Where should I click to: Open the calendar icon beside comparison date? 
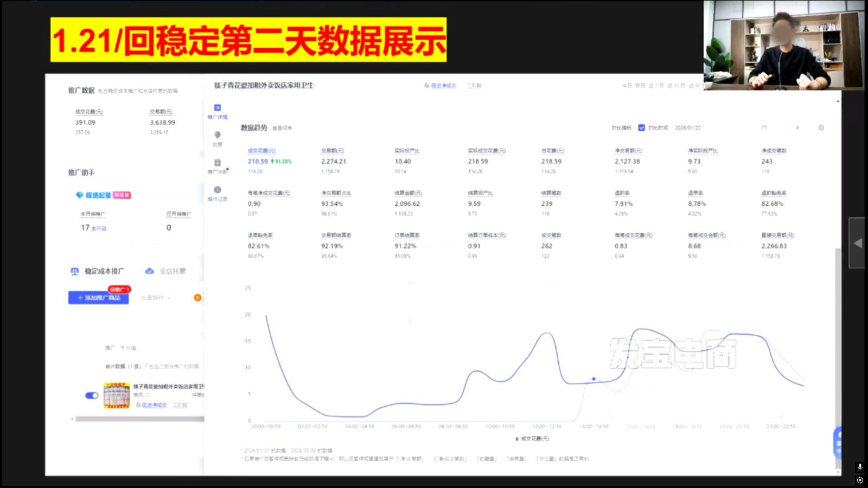[x=764, y=128]
